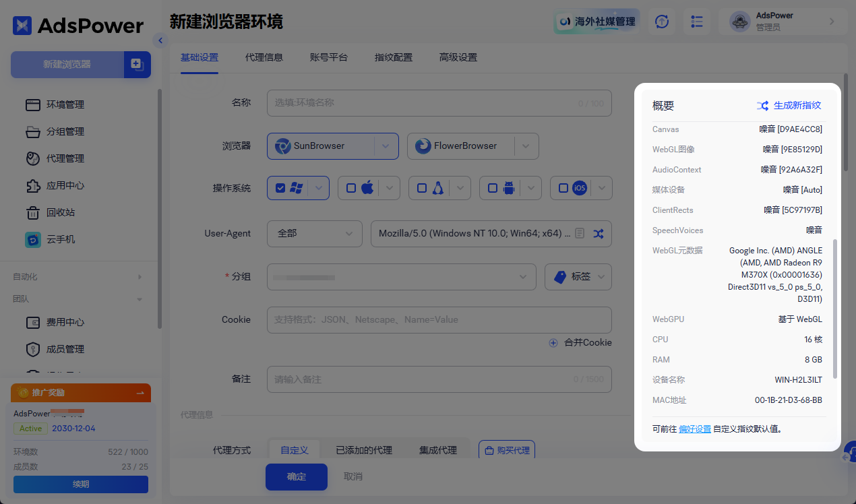The image size is (856, 504).
Task: Switch to 账号平台 tab
Action: [x=329, y=57]
